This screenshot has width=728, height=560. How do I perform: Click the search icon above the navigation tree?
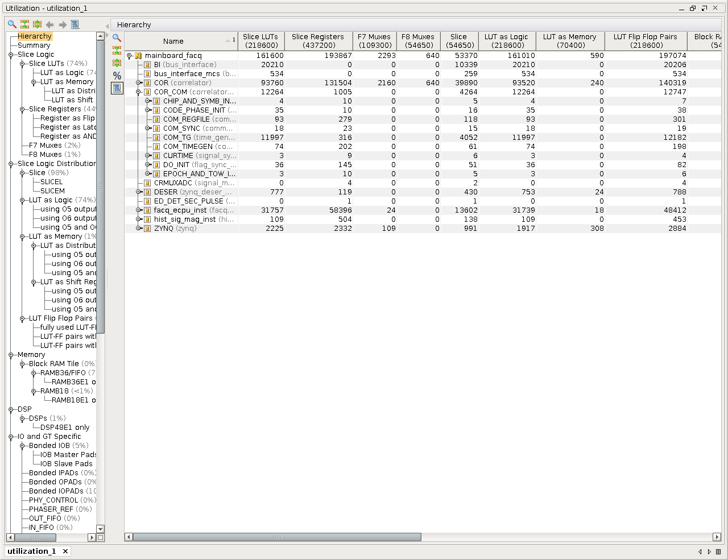coord(12,24)
